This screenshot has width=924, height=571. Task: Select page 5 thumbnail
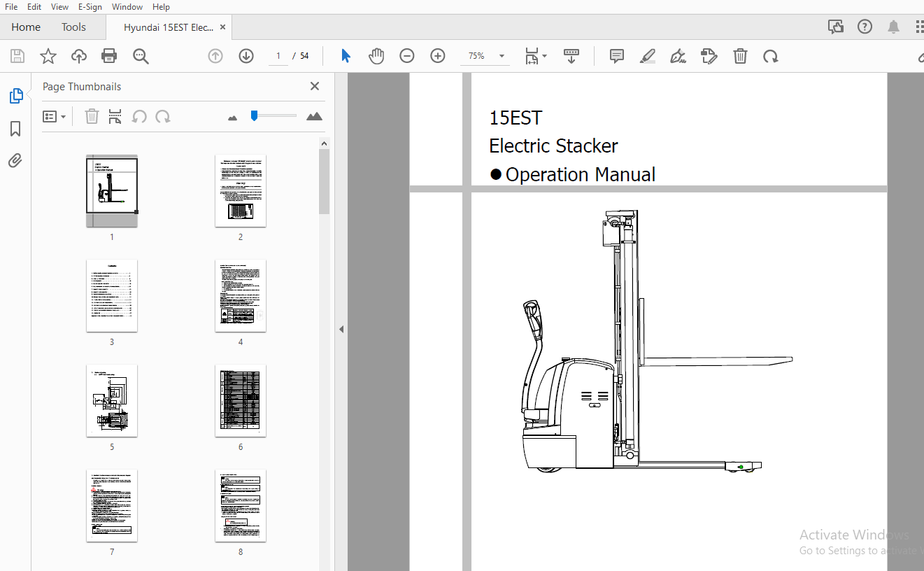[112, 401]
